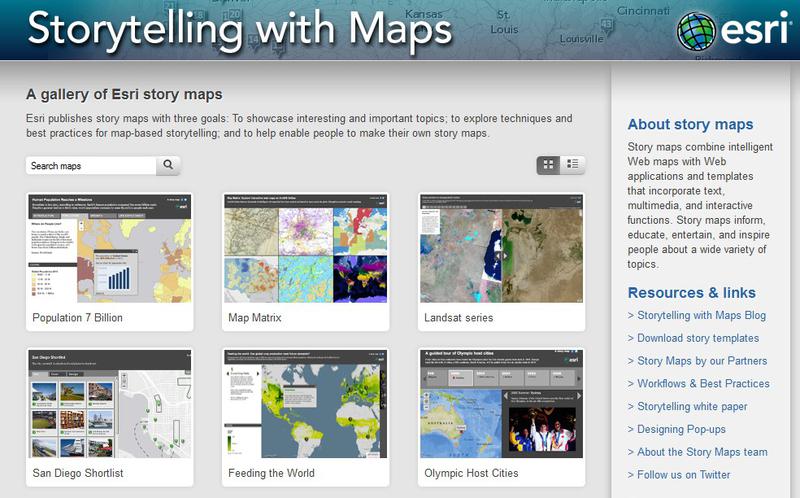
Task: Click the Storytelling with Maps banner title
Action: (240, 30)
